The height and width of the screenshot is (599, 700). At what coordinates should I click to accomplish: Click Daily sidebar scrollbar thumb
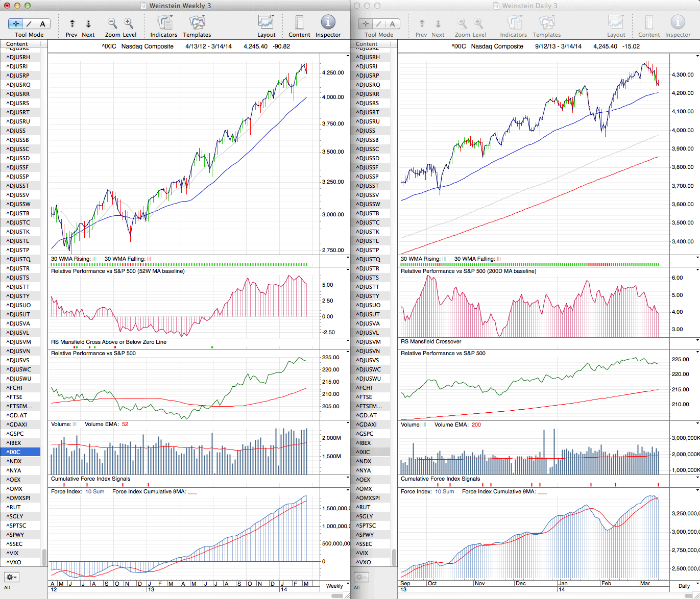pos(394,557)
